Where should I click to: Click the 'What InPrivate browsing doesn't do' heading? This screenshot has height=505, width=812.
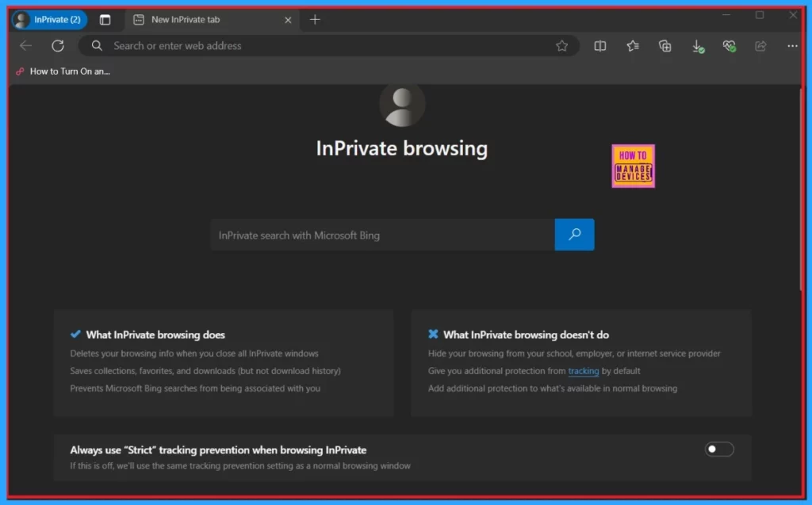tap(526, 335)
